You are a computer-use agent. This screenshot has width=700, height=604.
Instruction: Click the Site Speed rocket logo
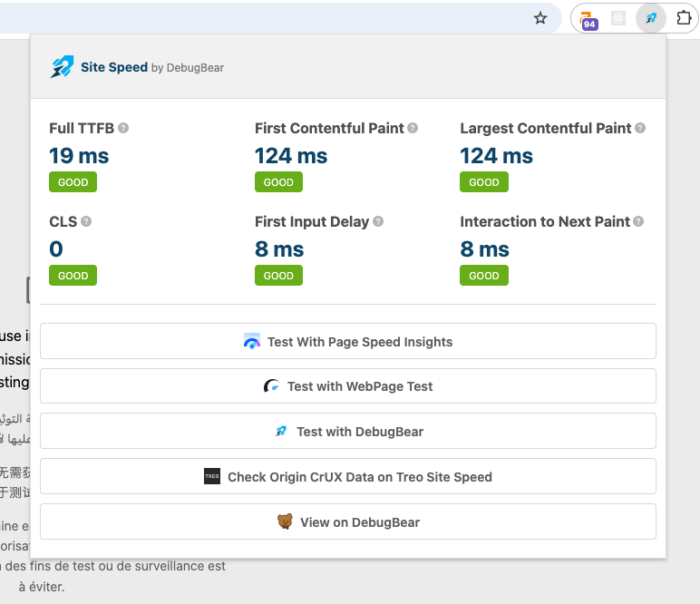(x=62, y=67)
